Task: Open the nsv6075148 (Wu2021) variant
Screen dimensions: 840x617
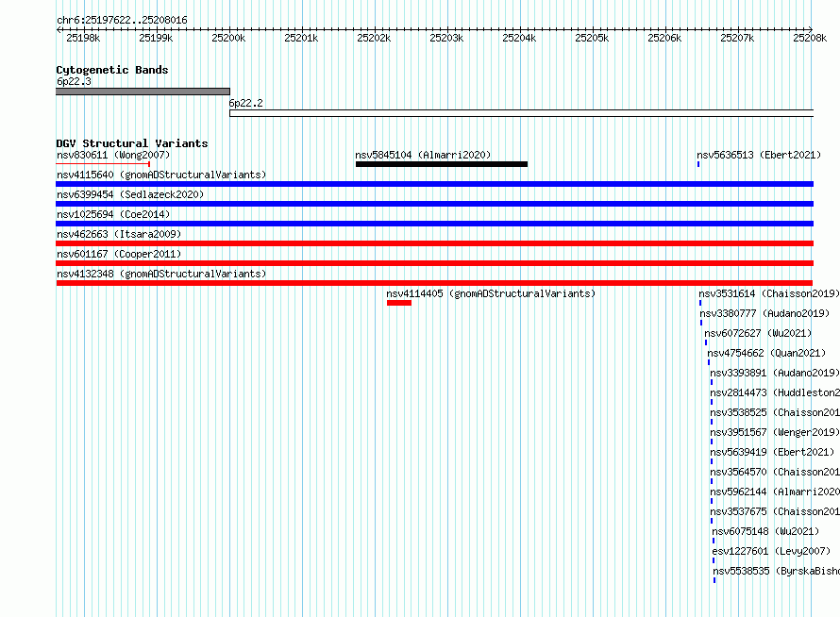Action: [765, 531]
